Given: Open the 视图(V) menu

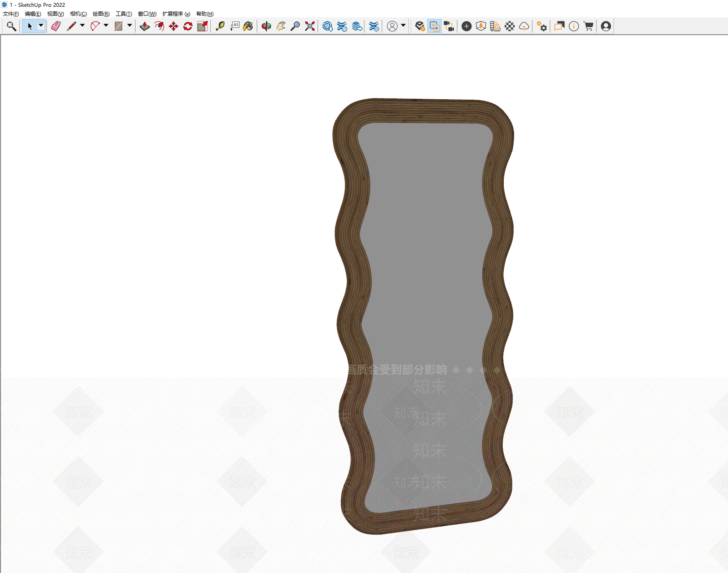Looking at the screenshot, I should coord(56,14).
